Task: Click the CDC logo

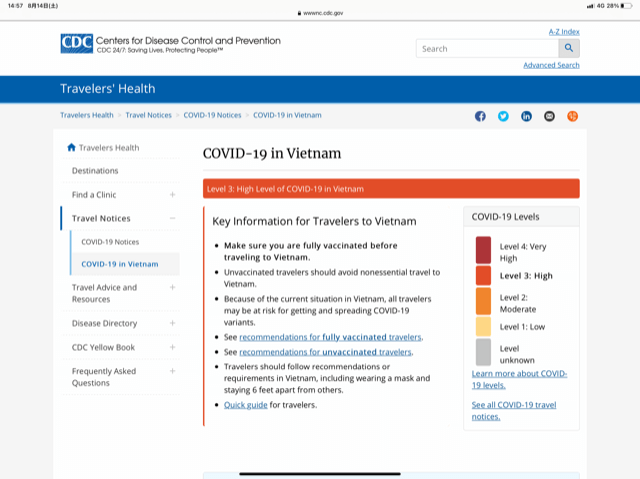Action: tap(76, 43)
